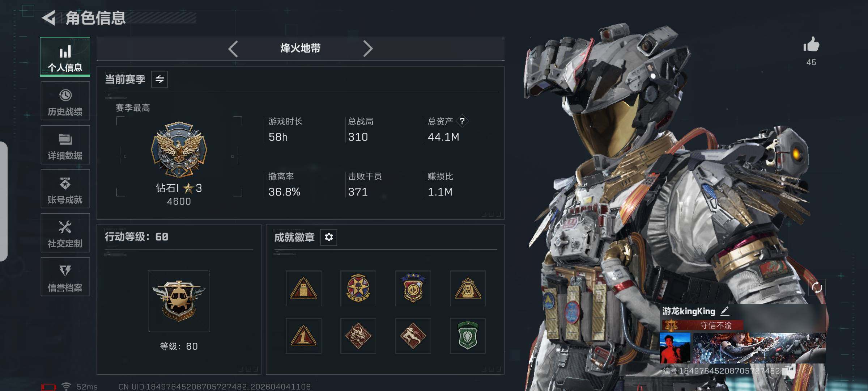
Task: Switch to next mode with right chevron
Action: point(367,49)
